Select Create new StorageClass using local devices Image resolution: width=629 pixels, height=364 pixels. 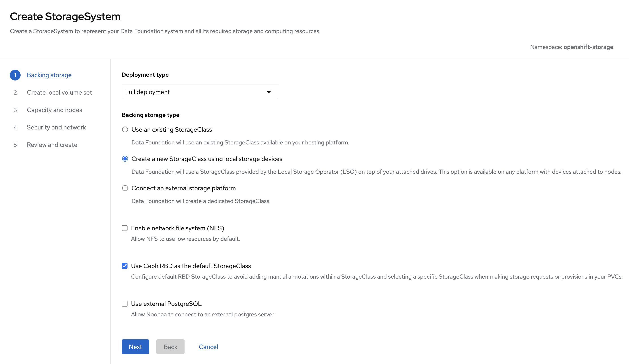click(125, 159)
